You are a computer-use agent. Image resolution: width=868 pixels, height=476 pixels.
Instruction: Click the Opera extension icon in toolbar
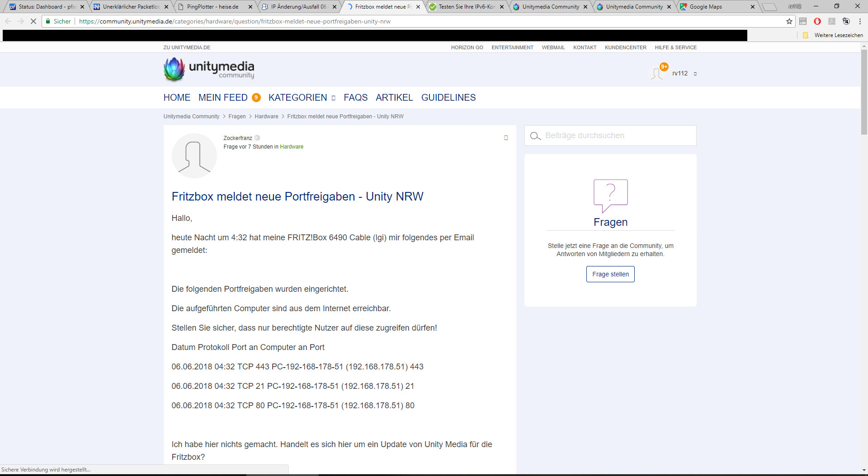(x=817, y=21)
